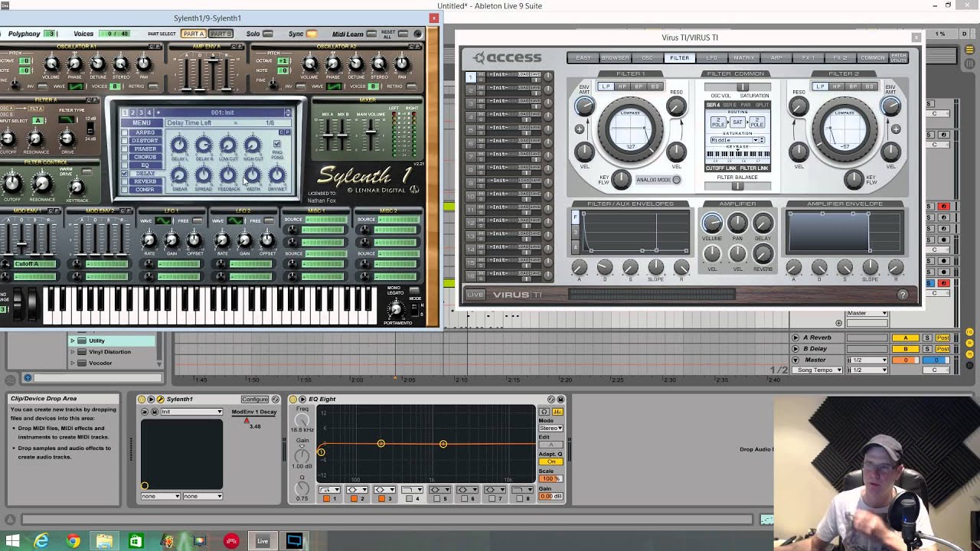980x551 pixels.
Task: Enable the ARPEG effect checkbox
Action: click(x=125, y=132)
